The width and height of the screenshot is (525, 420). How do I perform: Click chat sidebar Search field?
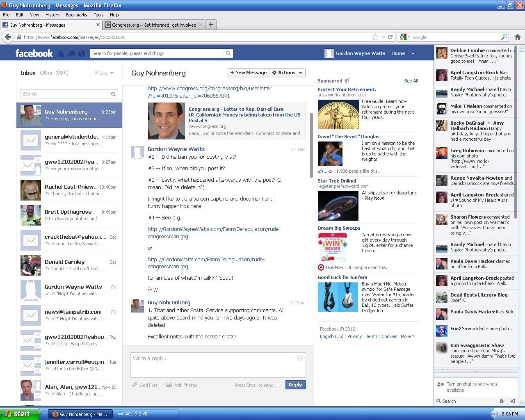click(x=466, y=401)
